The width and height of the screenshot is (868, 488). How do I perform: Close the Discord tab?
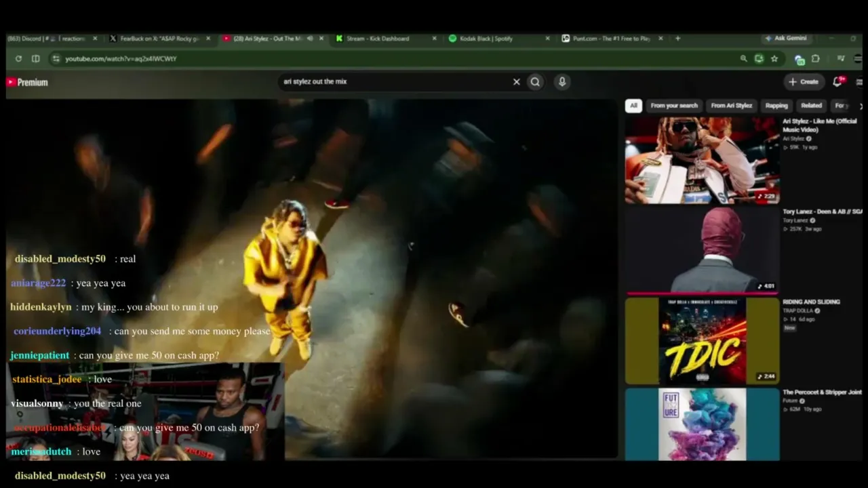click(95, 39)
